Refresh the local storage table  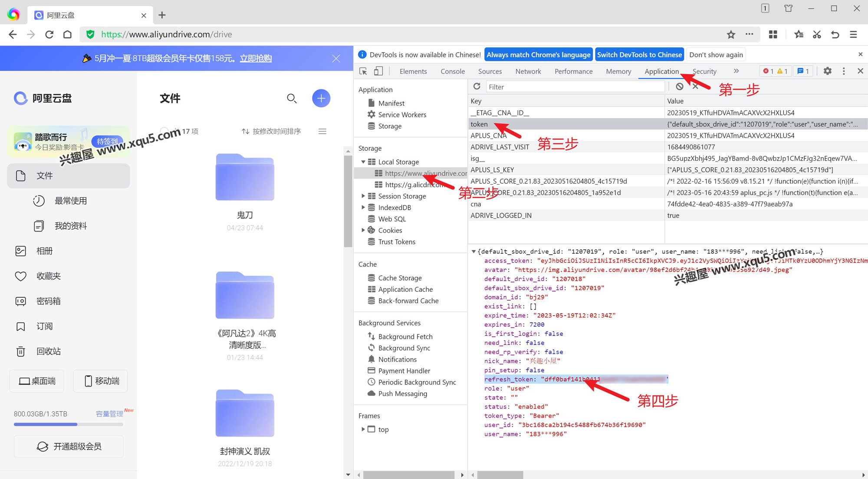pyautogui.click(x=477, y=86)
